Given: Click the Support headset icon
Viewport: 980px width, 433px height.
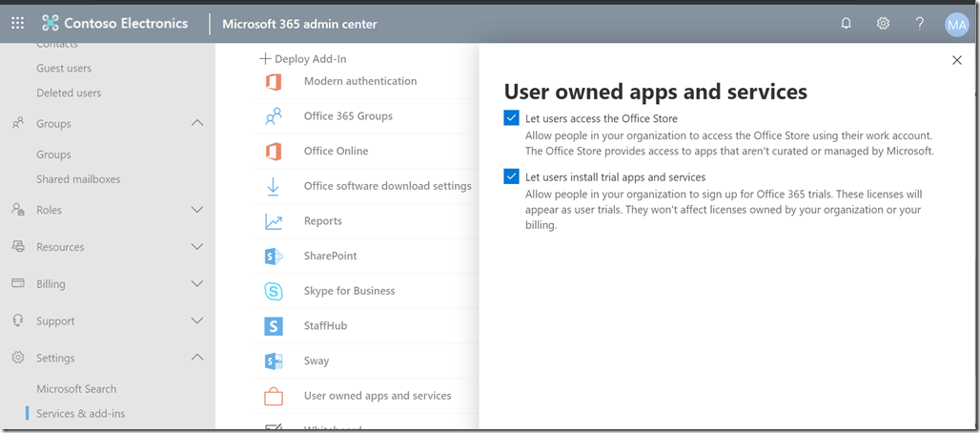Looking at the screenshot, I should click(18, 320).
